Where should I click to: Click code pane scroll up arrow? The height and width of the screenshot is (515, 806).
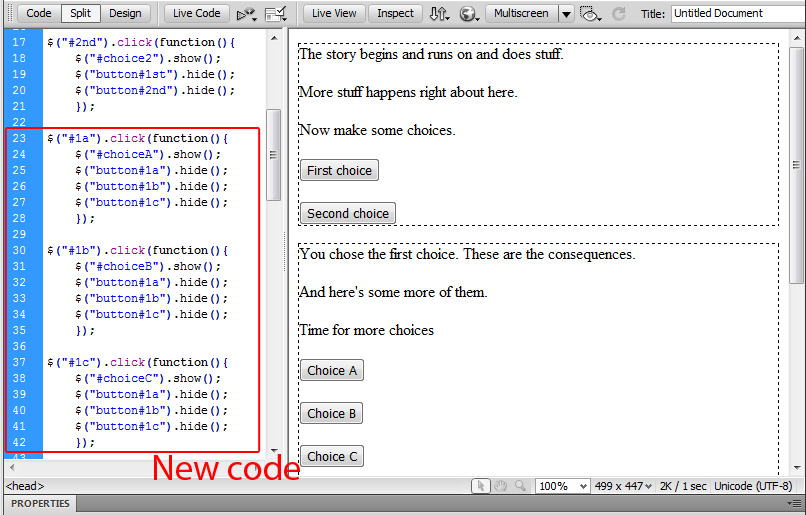(274, 39)
